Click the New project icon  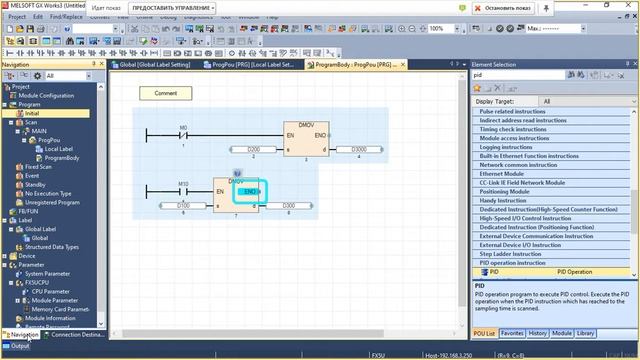(x=10, y=29)
